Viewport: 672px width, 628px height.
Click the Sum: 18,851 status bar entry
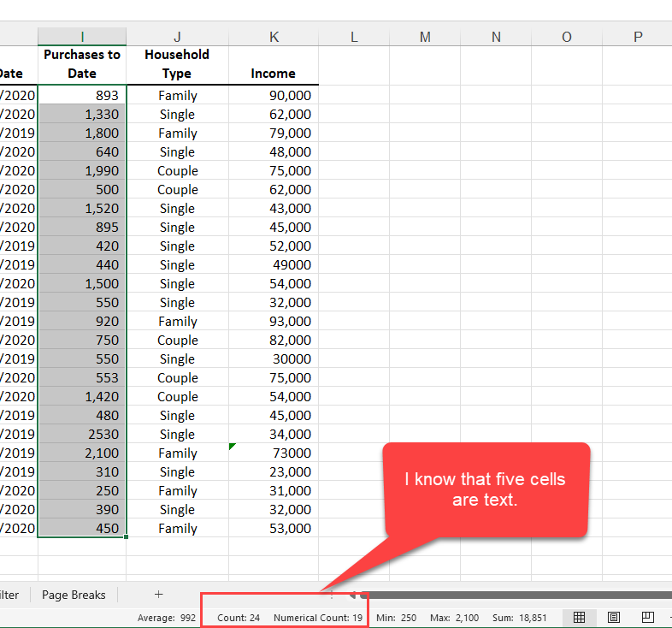(520, 618)
